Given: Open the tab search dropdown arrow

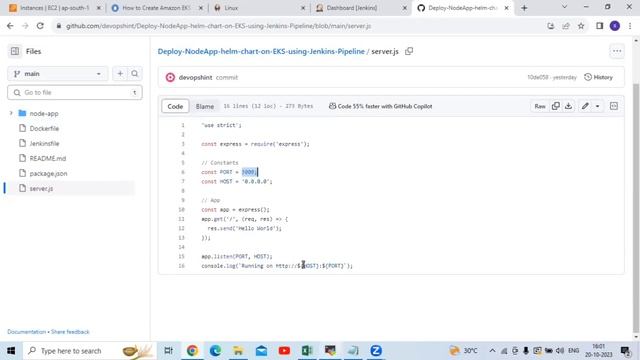Looking at the screenshot, I should (x=564, y=7).
